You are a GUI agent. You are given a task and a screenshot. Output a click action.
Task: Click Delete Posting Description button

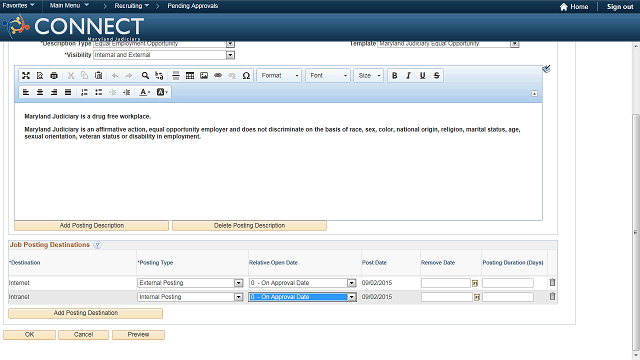coord(249,226)
